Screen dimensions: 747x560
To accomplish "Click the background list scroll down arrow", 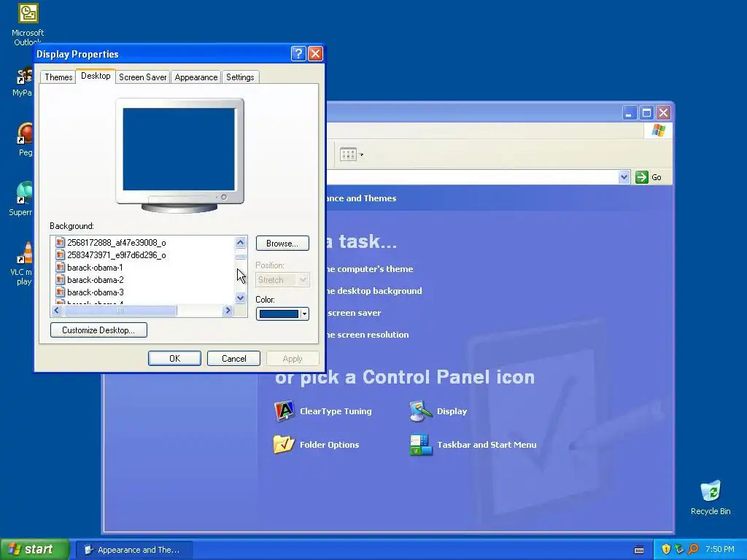I will click(240, 298).
